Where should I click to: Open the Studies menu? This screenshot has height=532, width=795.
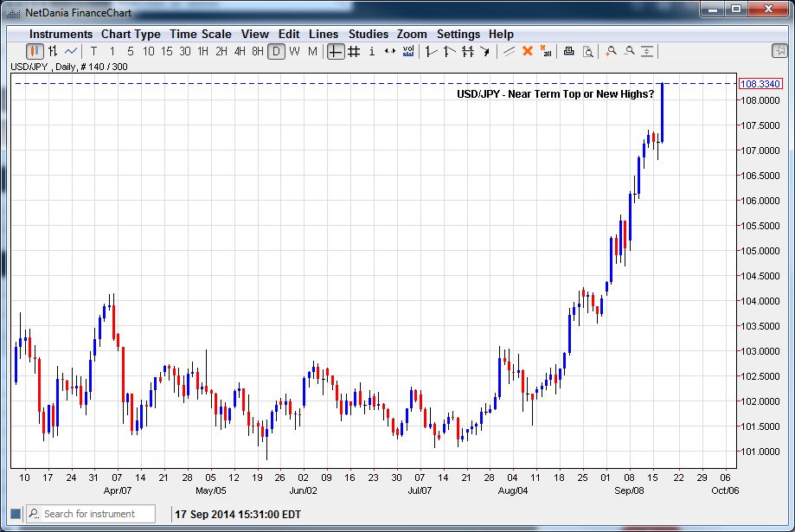(x=369, y=34)
